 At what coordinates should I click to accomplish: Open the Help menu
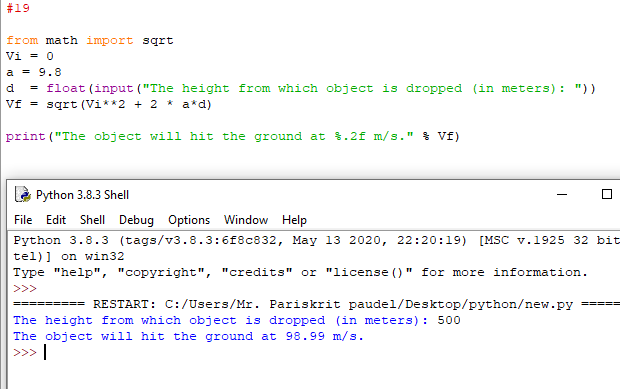coord(294,220)
